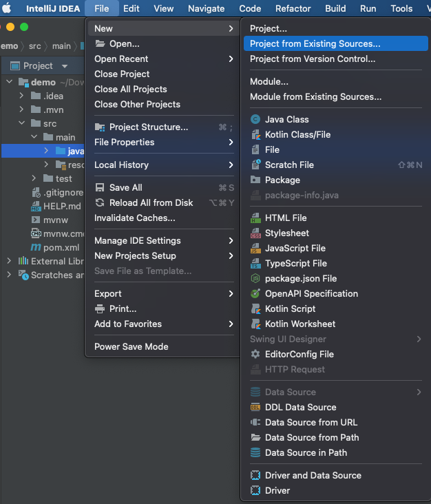Collapse the src folder arrow

coord(22,123)
